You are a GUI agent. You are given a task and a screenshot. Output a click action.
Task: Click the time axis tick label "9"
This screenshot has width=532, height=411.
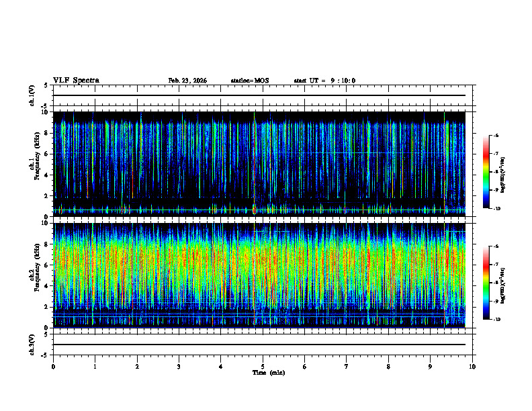click(430, 367)
